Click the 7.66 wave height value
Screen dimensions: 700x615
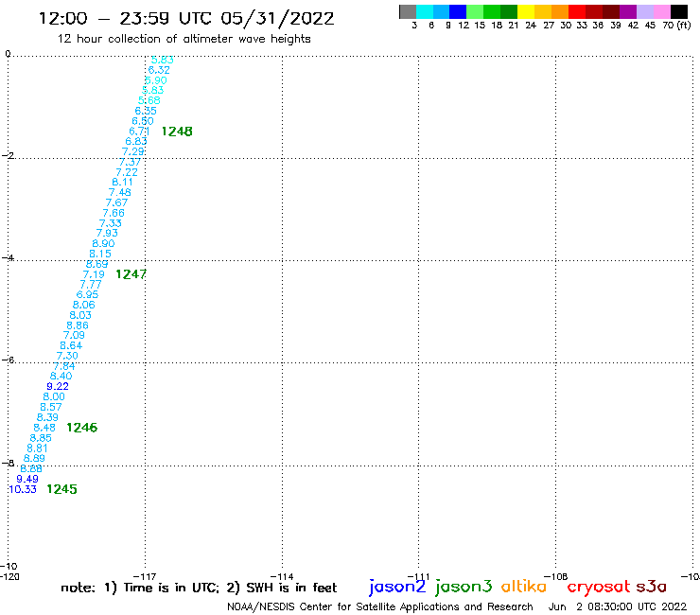pos(114,213)
